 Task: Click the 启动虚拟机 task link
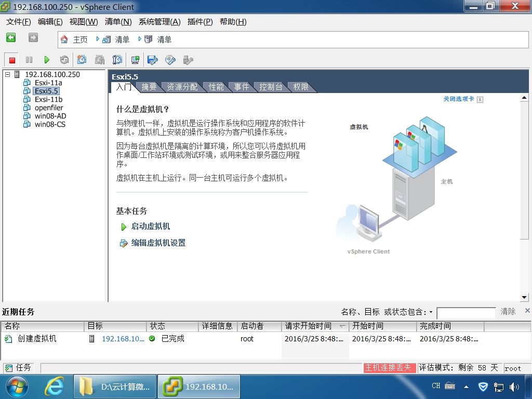[151, 227]
